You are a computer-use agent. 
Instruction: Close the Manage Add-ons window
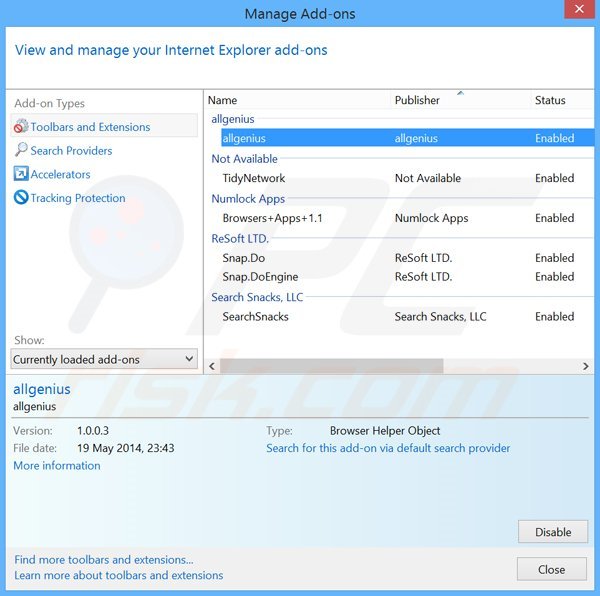click(x=579, y=9)
